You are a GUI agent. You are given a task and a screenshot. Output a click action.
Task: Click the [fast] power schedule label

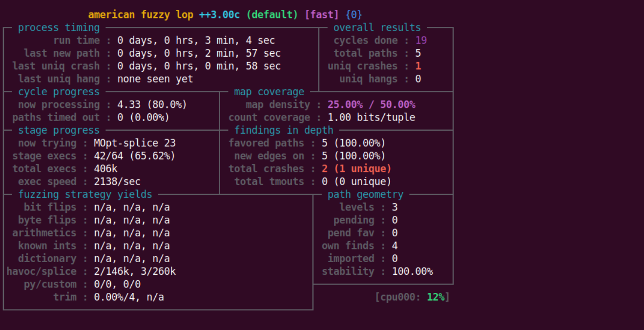tap(321, 15)
